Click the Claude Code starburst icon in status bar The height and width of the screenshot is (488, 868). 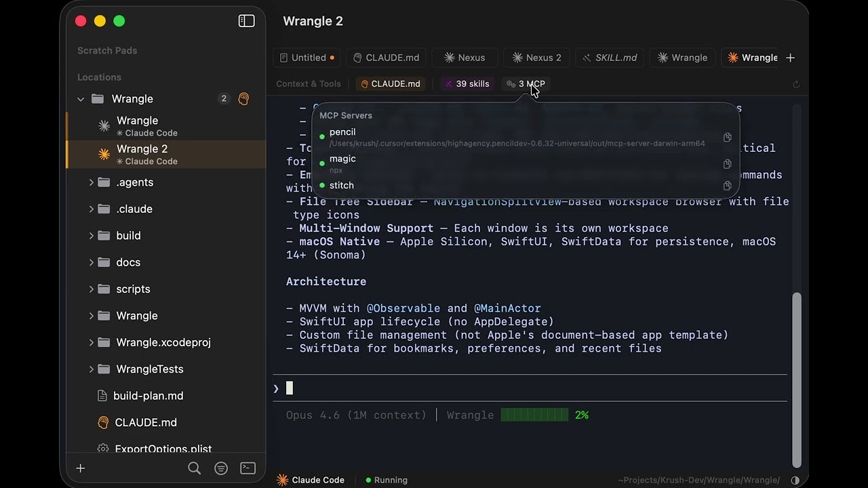tap(282, 480)
